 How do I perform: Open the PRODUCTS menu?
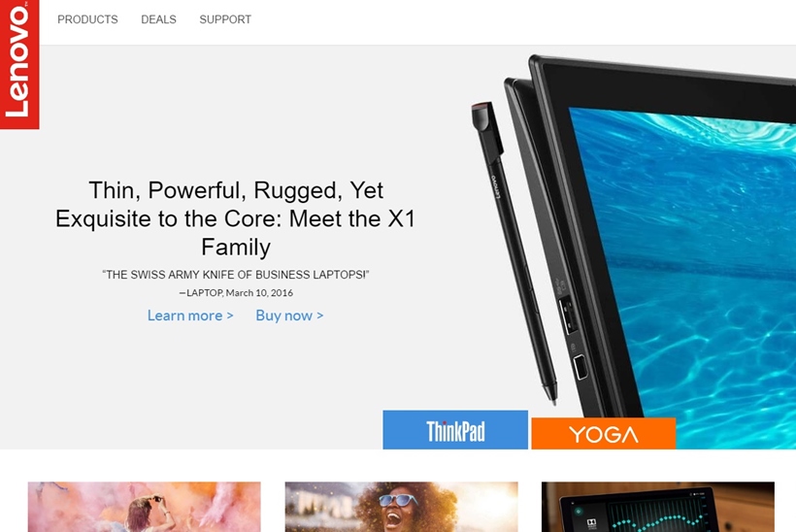pos(87,19)
